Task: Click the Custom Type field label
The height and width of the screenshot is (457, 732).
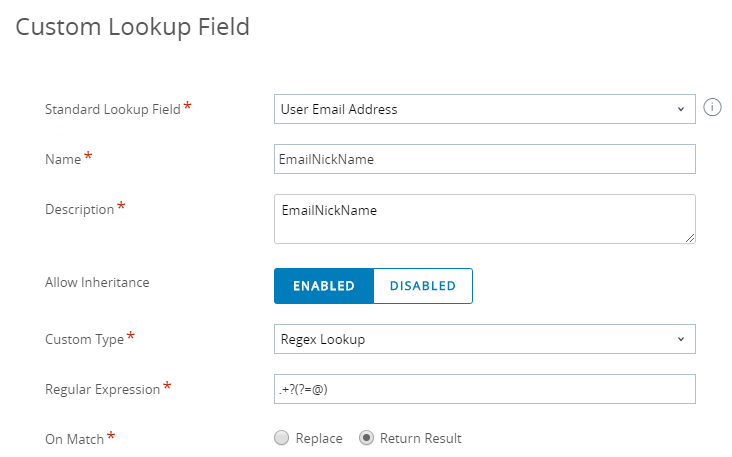Action: coord(84,339)
